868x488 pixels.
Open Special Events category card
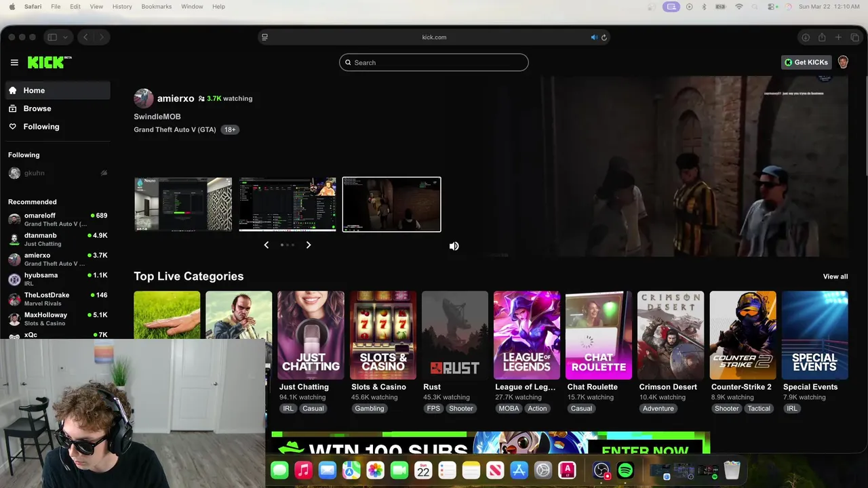815,335
